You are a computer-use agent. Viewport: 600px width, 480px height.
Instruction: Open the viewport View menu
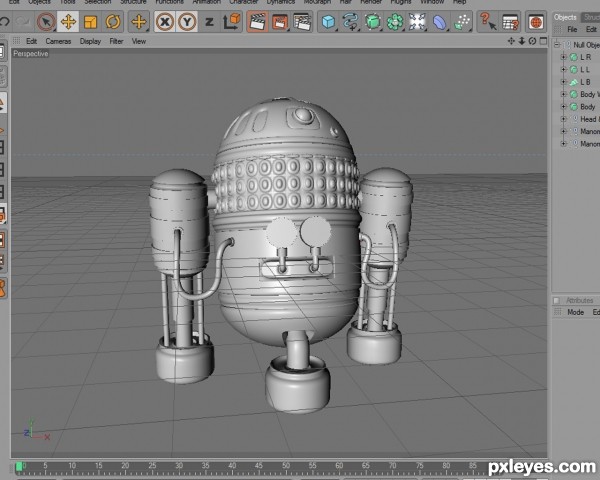pos(139,41)
